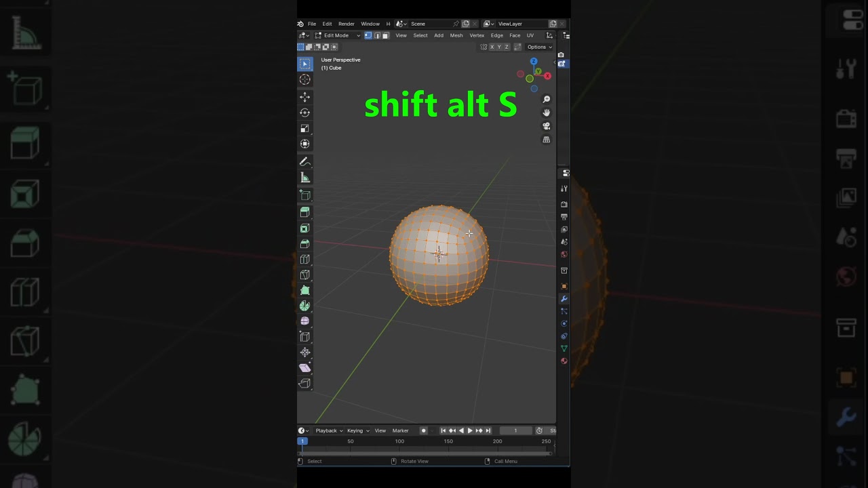Image resolution: width=868 pixels, height=488 pixels.
Task: Select the Edge Slide tool
Action: point(305,337)
